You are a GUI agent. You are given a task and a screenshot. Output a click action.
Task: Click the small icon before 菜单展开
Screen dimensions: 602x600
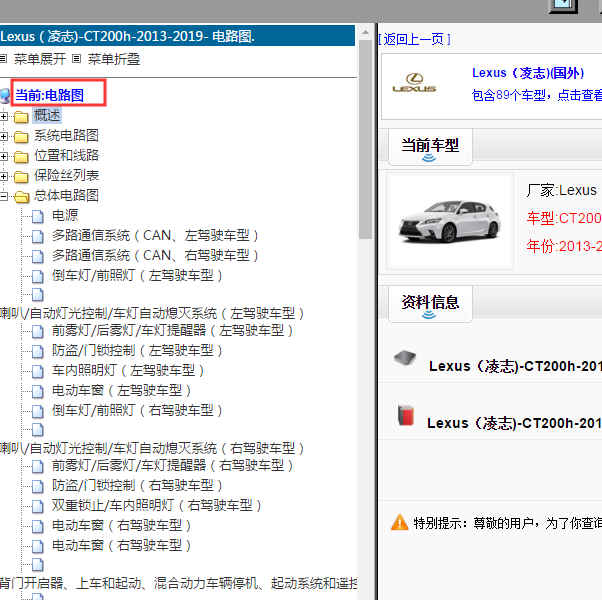(x=3, y=59)
